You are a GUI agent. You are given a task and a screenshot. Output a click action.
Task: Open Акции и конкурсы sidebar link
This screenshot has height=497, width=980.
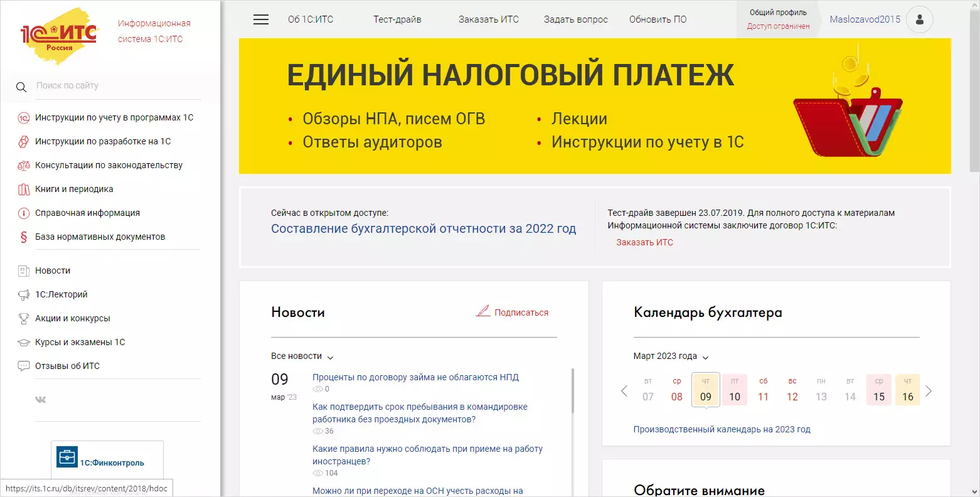[x=73, y=319]
